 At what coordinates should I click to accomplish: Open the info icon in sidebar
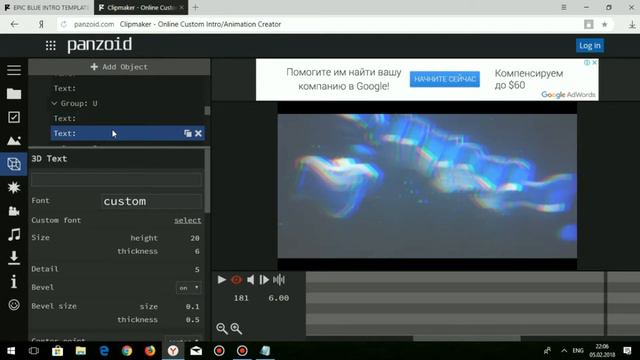(14, 281)
